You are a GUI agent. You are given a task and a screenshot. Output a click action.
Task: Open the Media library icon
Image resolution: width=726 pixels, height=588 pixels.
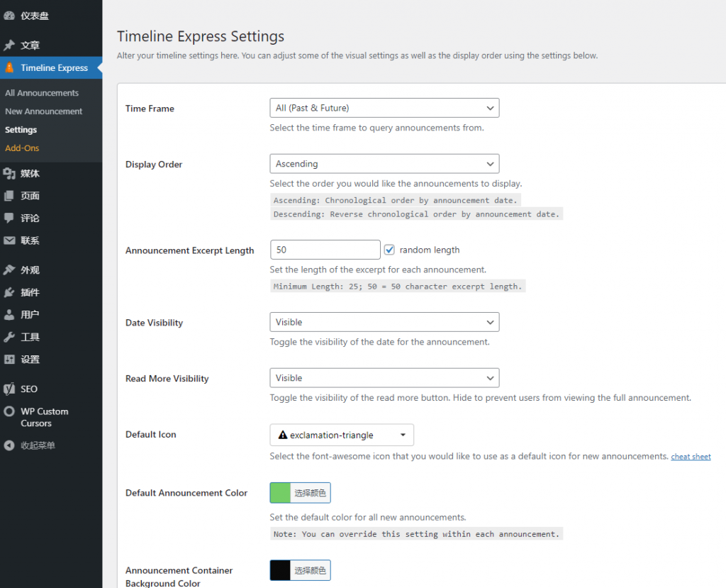pyautogui.click(x=9, y=174)
